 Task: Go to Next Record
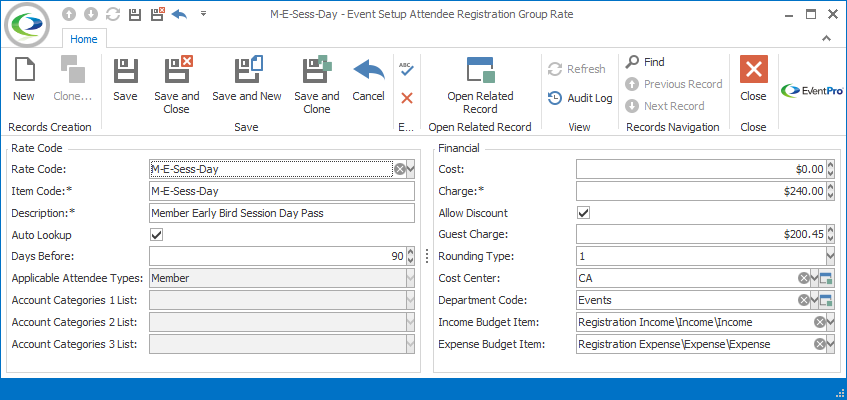(x=665, y=106)
